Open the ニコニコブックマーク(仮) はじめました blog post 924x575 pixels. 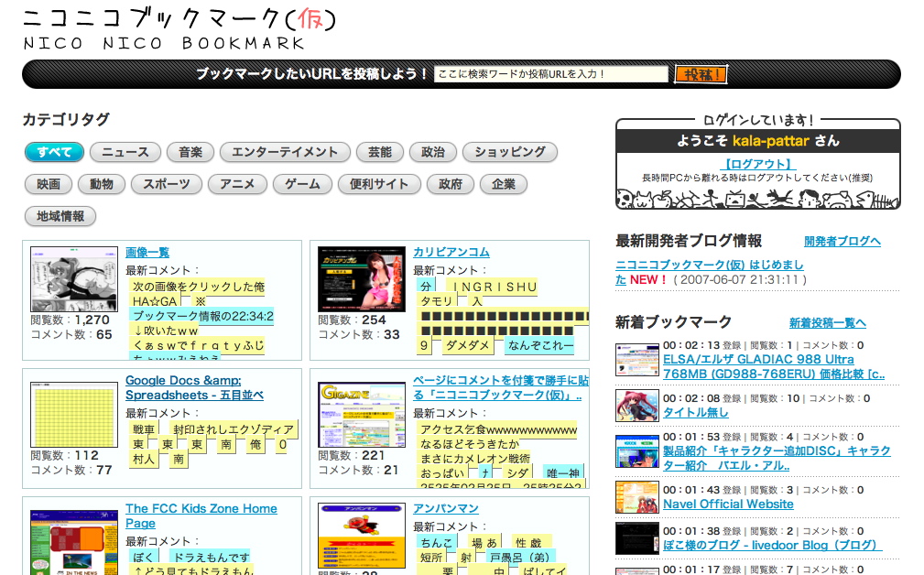coord(710,272)
